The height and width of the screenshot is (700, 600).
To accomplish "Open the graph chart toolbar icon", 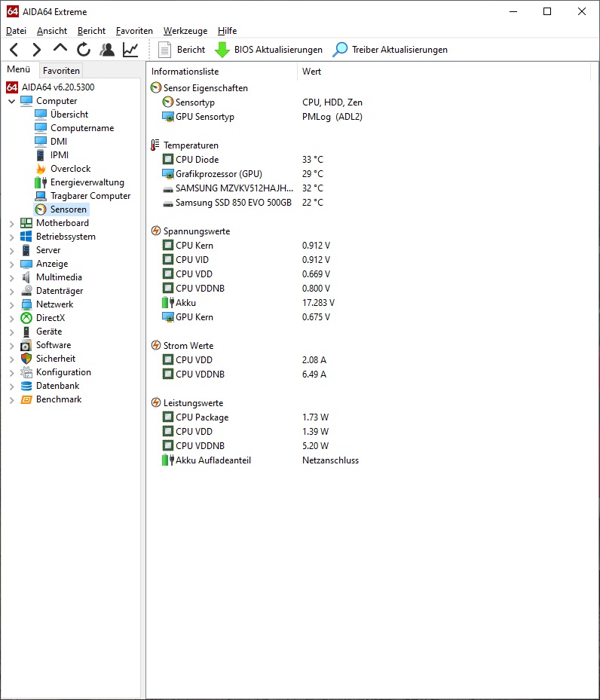I will tap(130, 50).
